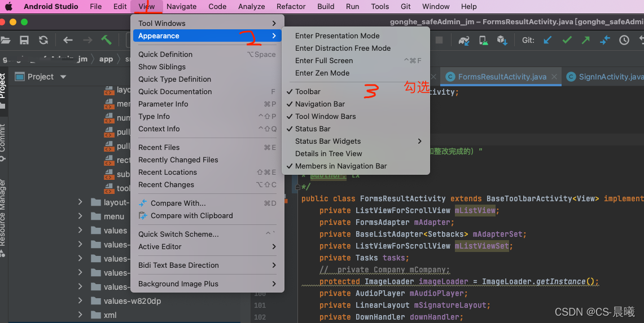The height and width of the screenshot is (323, 644).
Task: Click the Sync Project with Gradle icon
Action: 464,40
